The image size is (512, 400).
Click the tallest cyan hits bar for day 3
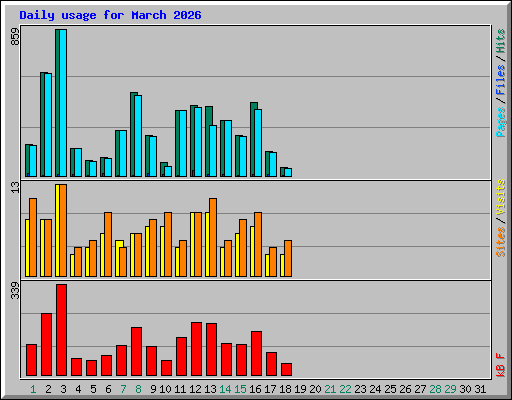coord(63,103)
